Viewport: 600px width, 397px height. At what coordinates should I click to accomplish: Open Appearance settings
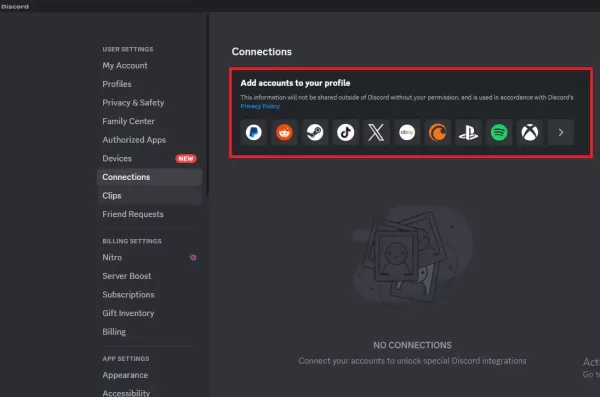[150, 375]
